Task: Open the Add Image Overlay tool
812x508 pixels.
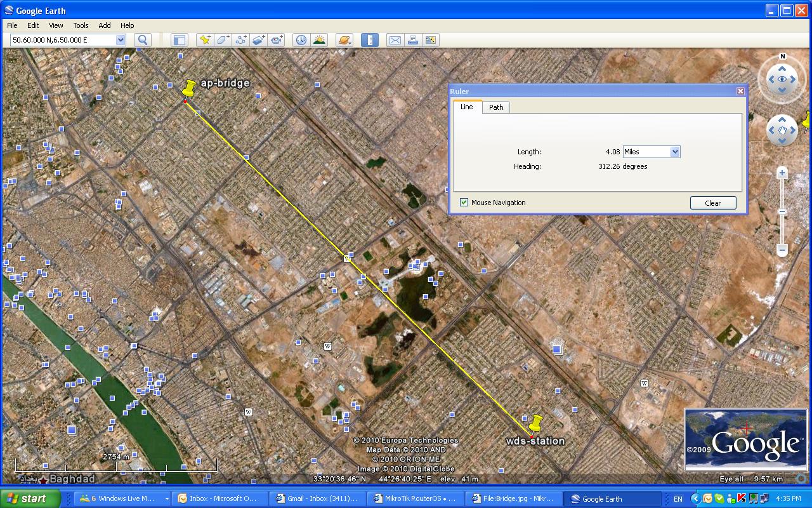Action: 258,39
